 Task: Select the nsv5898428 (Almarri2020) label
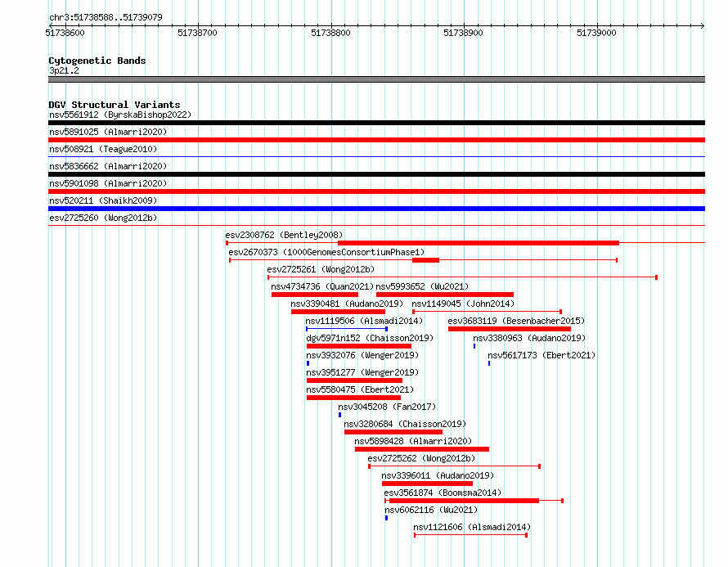point(413,441)
